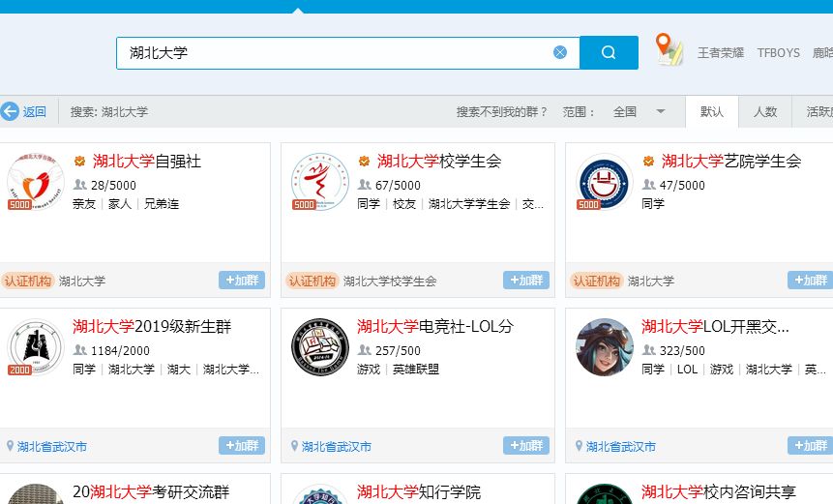
Task: Sort results by 人数 tab
Action: tap(765, 111)
